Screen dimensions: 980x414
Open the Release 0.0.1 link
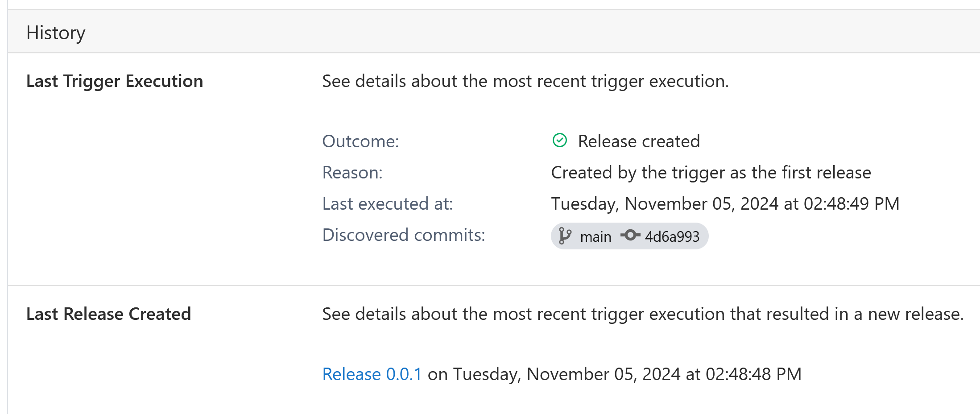[372, 374]
